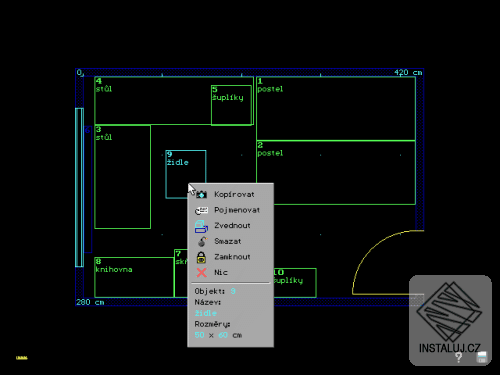Viewport: 500px width, 375px height.
Task: Select furniture object 8 knihovna
Action: click(134, 277)
